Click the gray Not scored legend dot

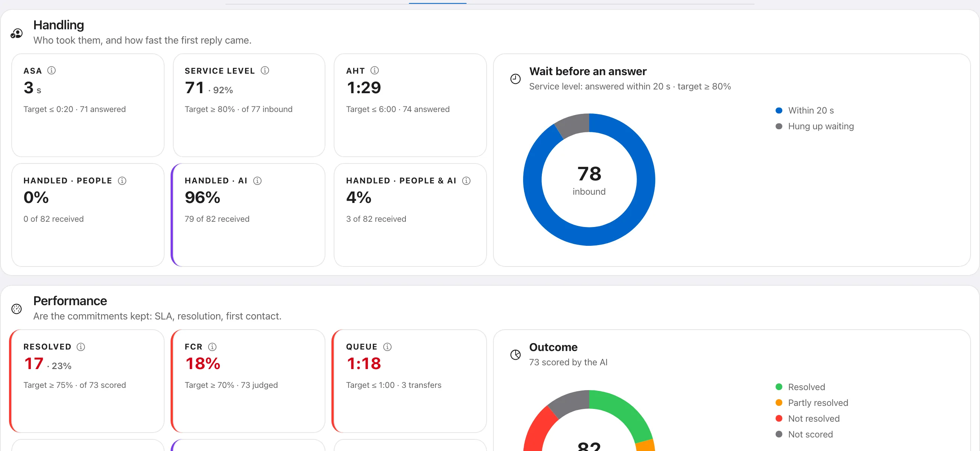778,434
